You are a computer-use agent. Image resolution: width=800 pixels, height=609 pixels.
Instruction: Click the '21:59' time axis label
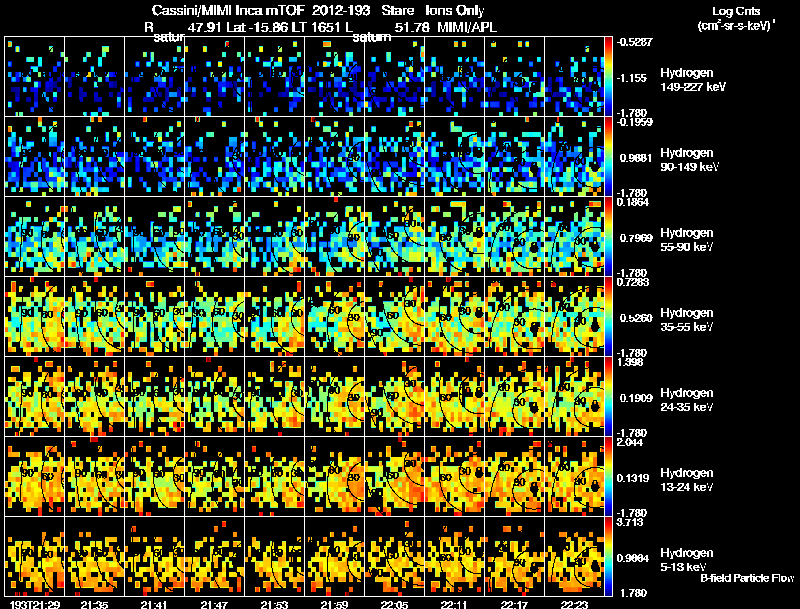point(335,604)
